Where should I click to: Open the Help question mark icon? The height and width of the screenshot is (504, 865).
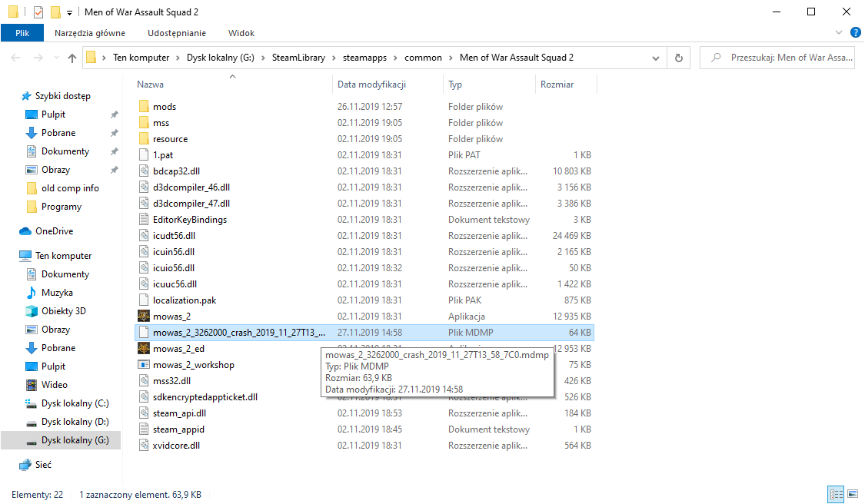coord(856,32)
